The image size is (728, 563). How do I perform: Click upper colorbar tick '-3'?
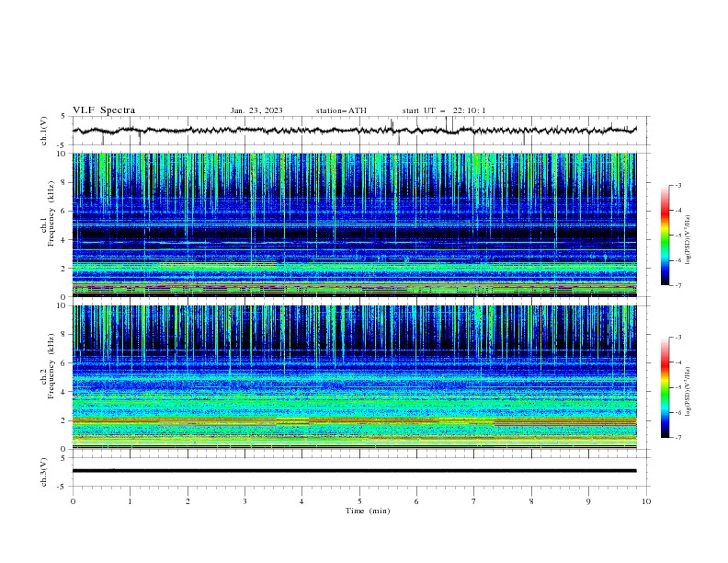click(677, 185)
